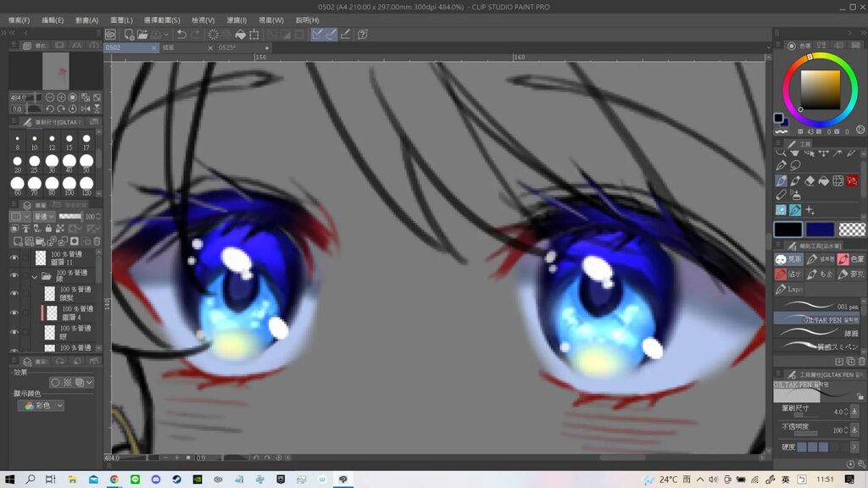Choose brush size 100 preset
The height and width of the screenshot is (488, 868).
coord(70,186)
